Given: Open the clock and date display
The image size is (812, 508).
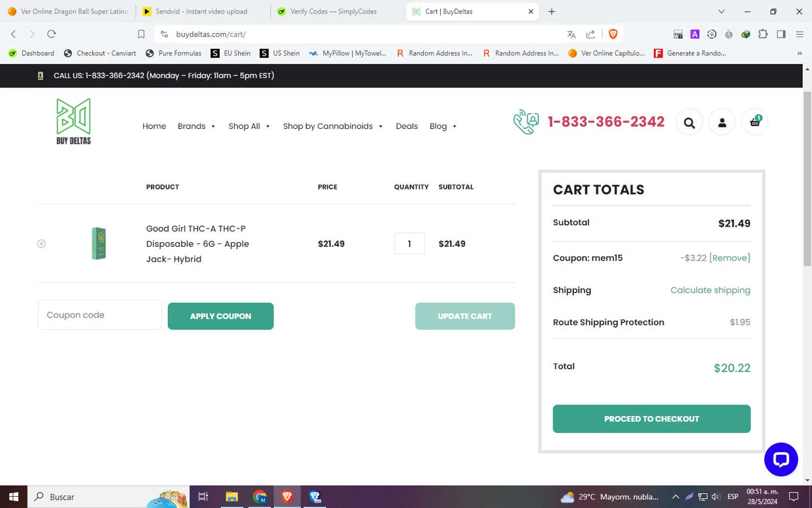Looking at the screenshot, I should click(x=762, y=497).
